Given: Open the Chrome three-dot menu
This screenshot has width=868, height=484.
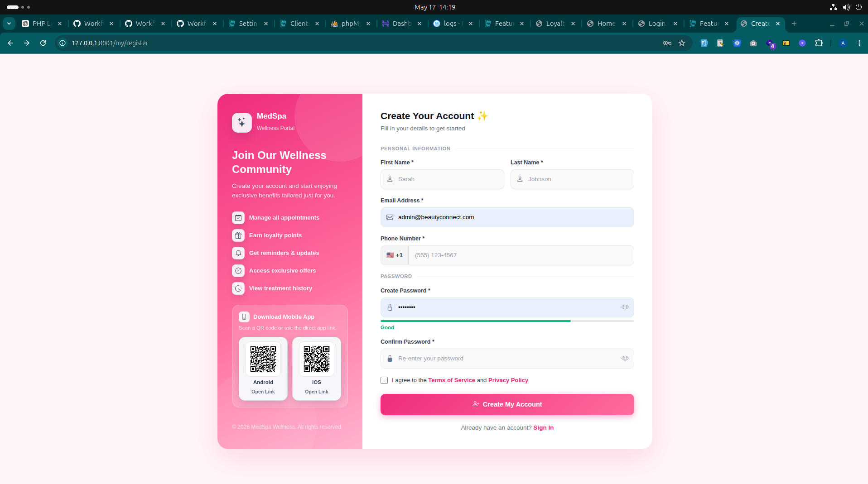Looking at the screenshot, I should click(x=859, y=43).
